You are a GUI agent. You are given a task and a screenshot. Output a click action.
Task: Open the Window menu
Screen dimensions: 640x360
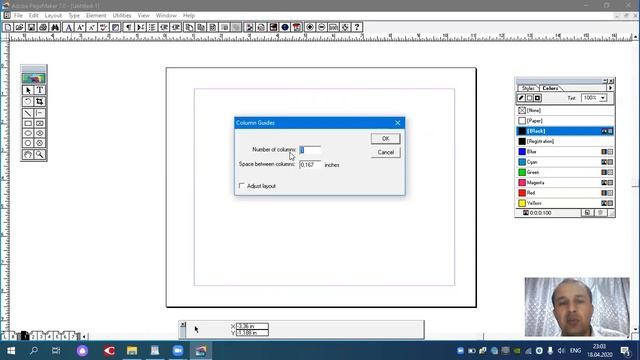166,16
